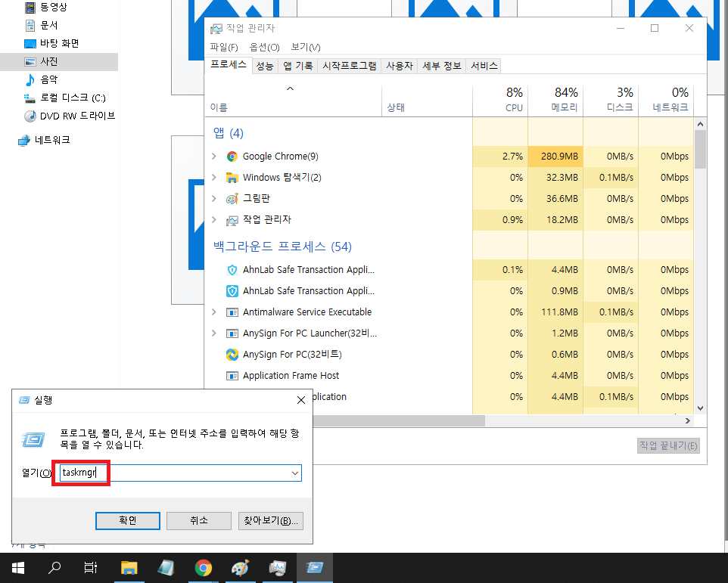The height and width of the screenshot is (583, 728).
Task: Switch to 사용자 tab
Action: click(x=400, y=66)
